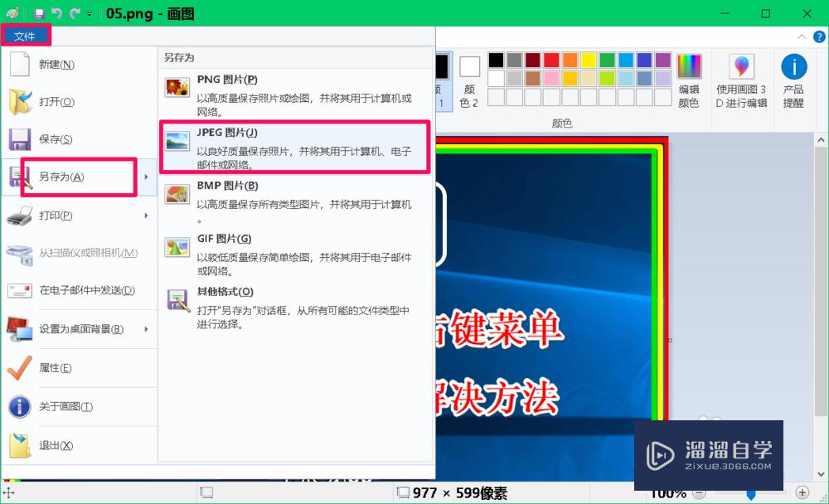Expand the Print submenu arrow

[147, 216]
